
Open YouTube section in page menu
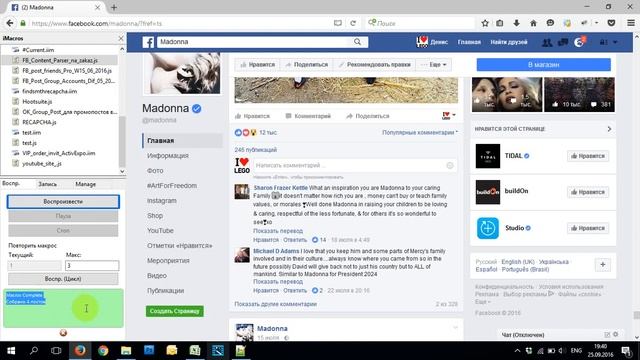pyautogui.click(x=160, y=231)
